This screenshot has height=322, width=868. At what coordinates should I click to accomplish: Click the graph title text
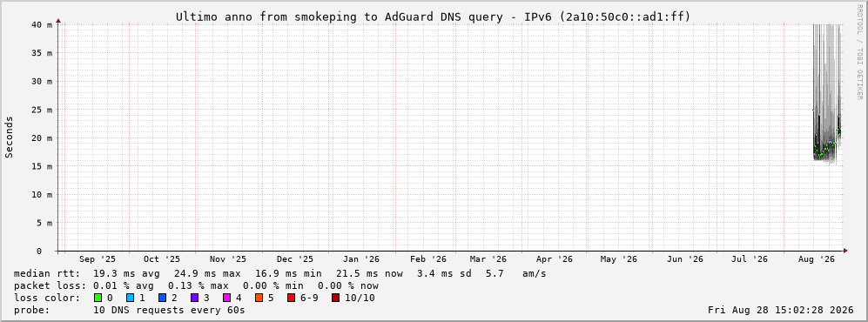(x=434, y=17)
